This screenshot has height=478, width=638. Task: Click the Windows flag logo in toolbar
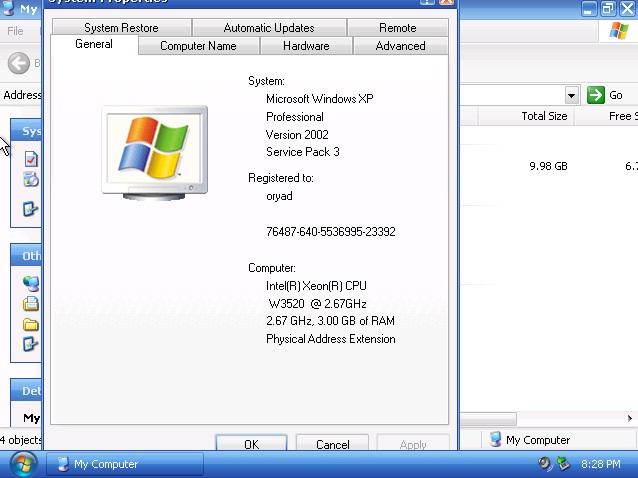pos(619,31)
